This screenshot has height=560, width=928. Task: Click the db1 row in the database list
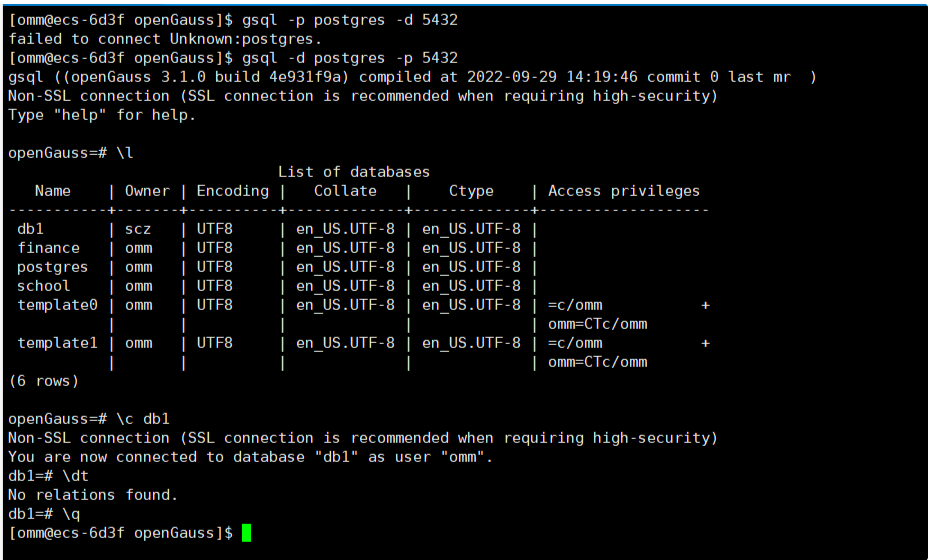click(30, 229)
